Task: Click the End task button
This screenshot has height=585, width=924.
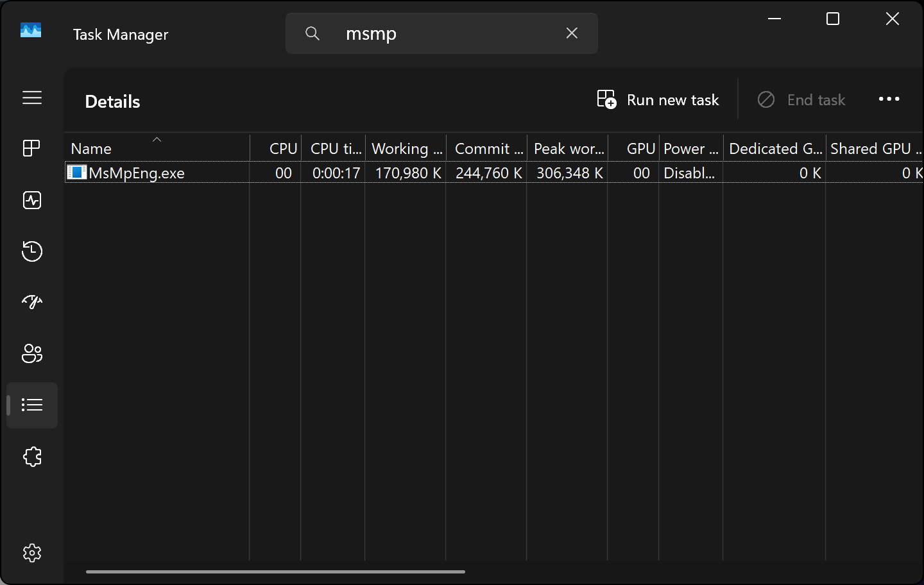Action: tap(801, 99)
